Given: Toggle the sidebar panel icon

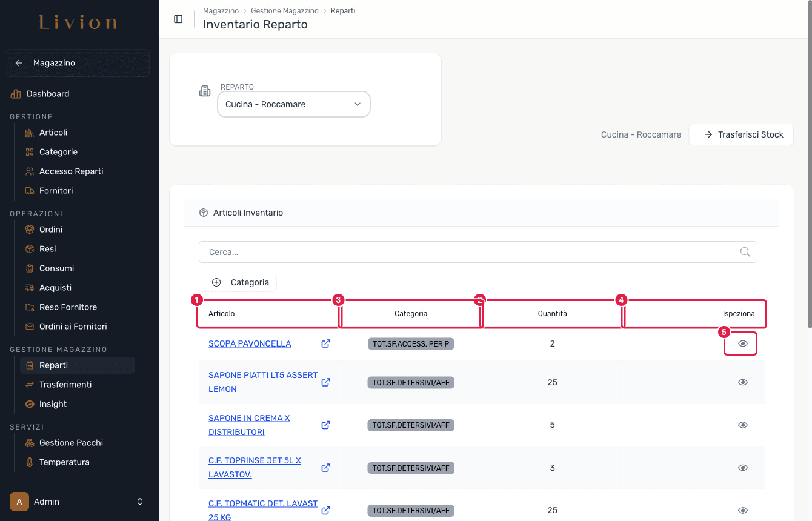Looking at the screenshot, I should point(178,19).
